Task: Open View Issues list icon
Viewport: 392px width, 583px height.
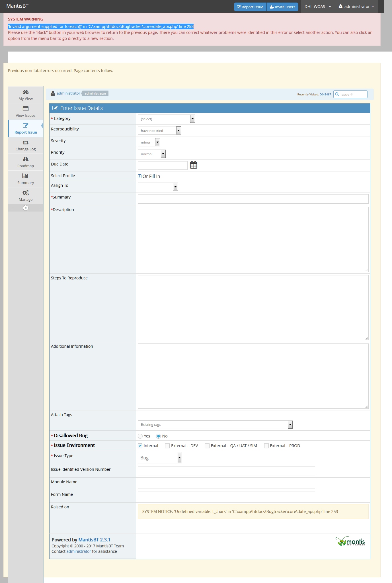Action: pyautogui.click(x=26, y=109)
